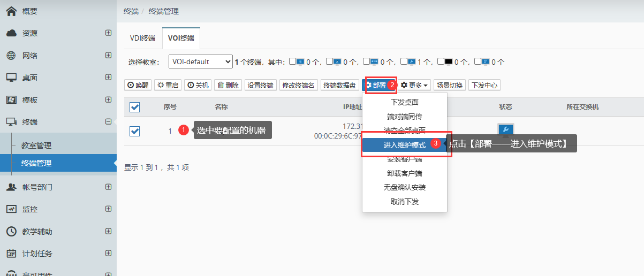Switch to the VDI终端 tab
This screenshot has height=276, width=644.
[x=142, y=38]
